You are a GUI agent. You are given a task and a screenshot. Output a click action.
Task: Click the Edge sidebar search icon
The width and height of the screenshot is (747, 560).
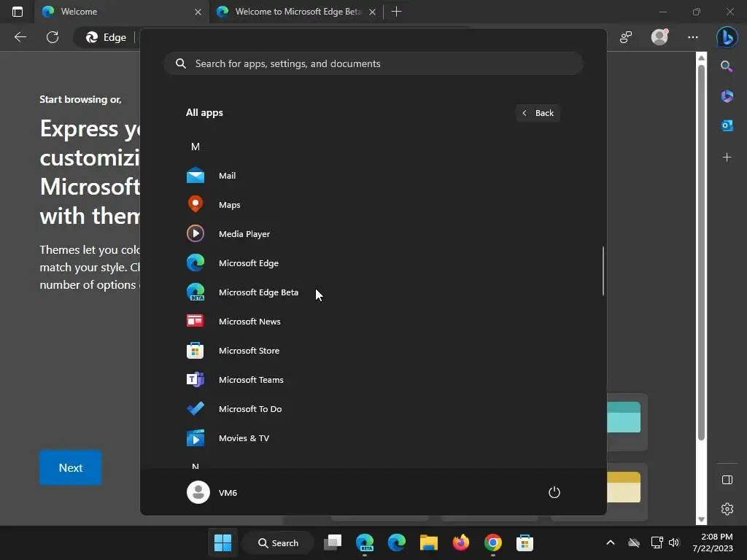(727, 66)
